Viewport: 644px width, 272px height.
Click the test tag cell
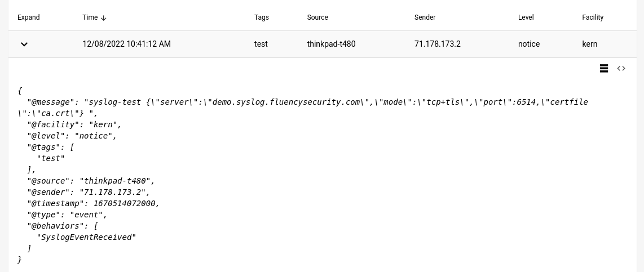[x=261, y=44]
